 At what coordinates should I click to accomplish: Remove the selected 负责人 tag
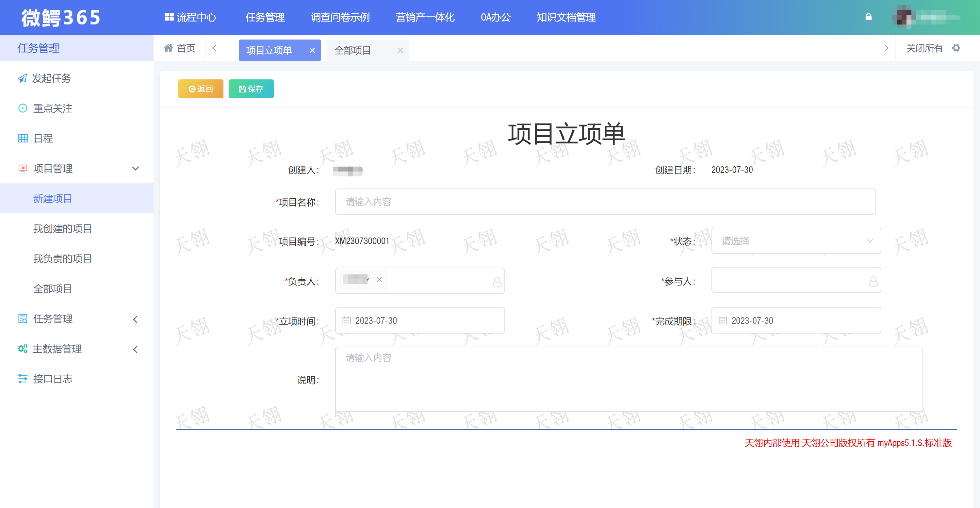coord(379,280)
